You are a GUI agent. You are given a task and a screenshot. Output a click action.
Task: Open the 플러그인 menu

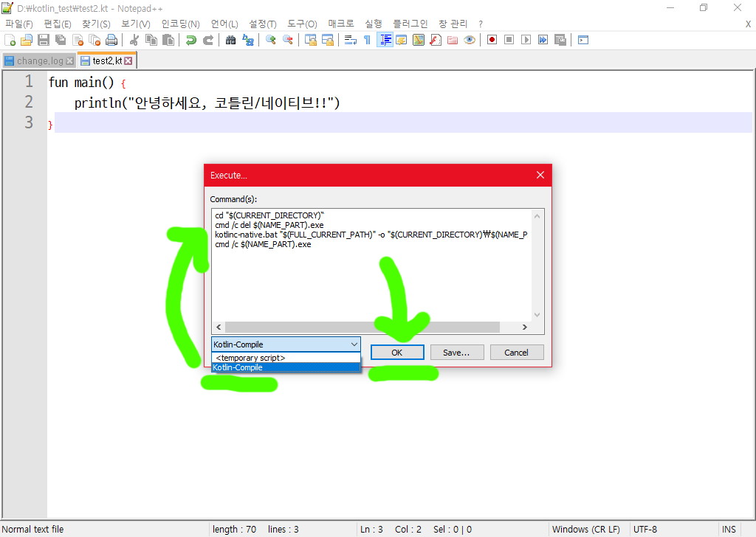[410, 24]
